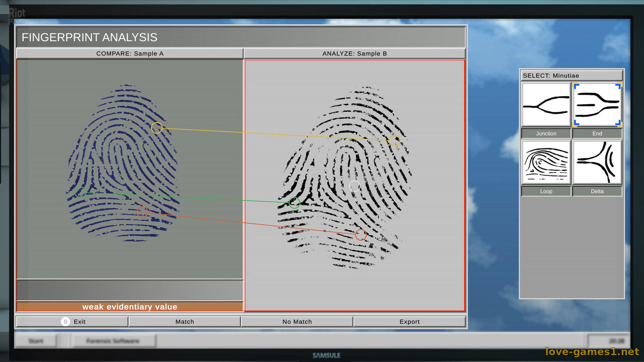Viewport: 644px width, 362px height.
Task: Select the Junction minutiae pattern icon
Action: pos(546,105)
